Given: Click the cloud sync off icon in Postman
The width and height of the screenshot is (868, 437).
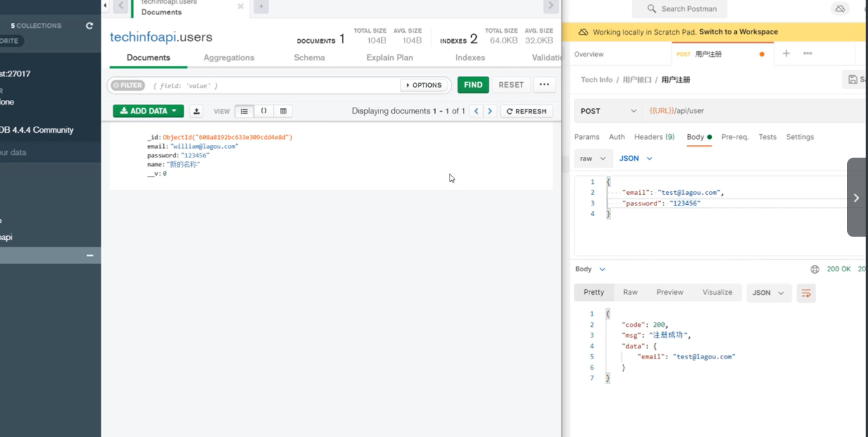Looking at the screenshot, I should coord(840,9).
